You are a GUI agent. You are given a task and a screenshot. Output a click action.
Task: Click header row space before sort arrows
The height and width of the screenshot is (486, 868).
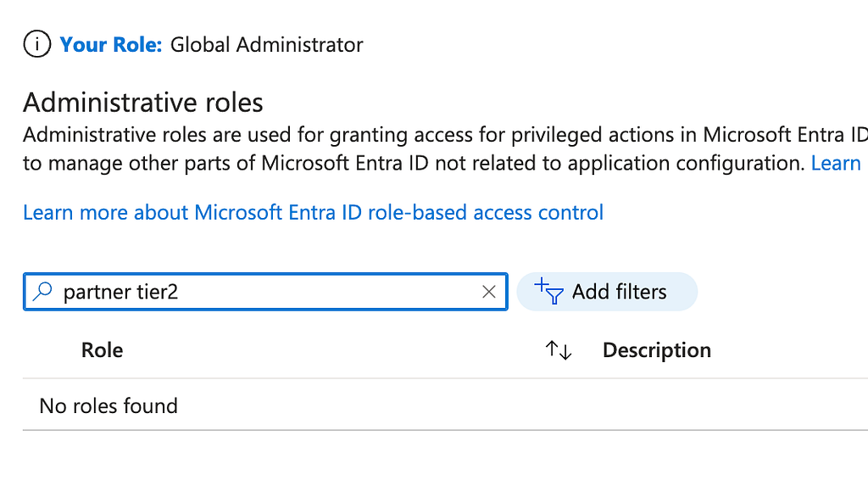point(339,350)
